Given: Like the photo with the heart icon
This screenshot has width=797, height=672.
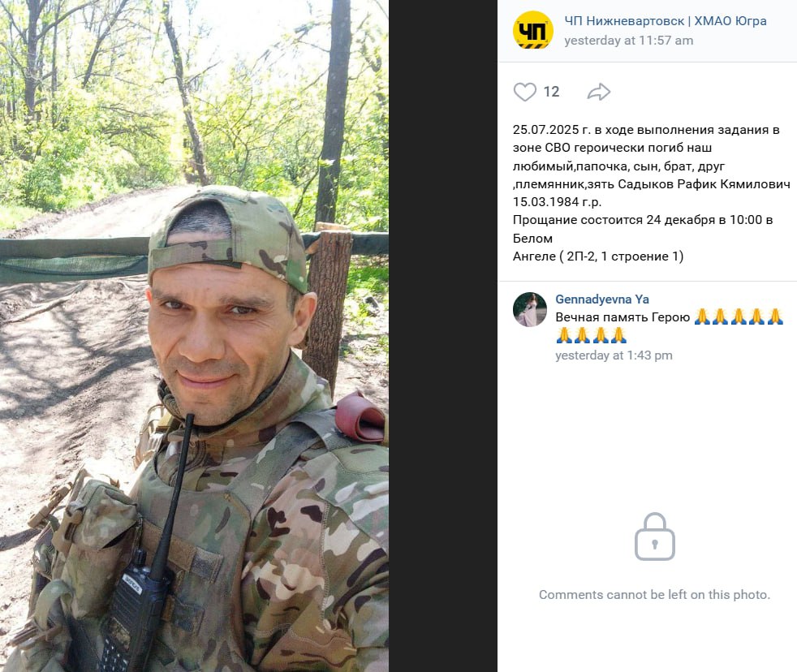Looking at the screenshot, I should [524, 92].
